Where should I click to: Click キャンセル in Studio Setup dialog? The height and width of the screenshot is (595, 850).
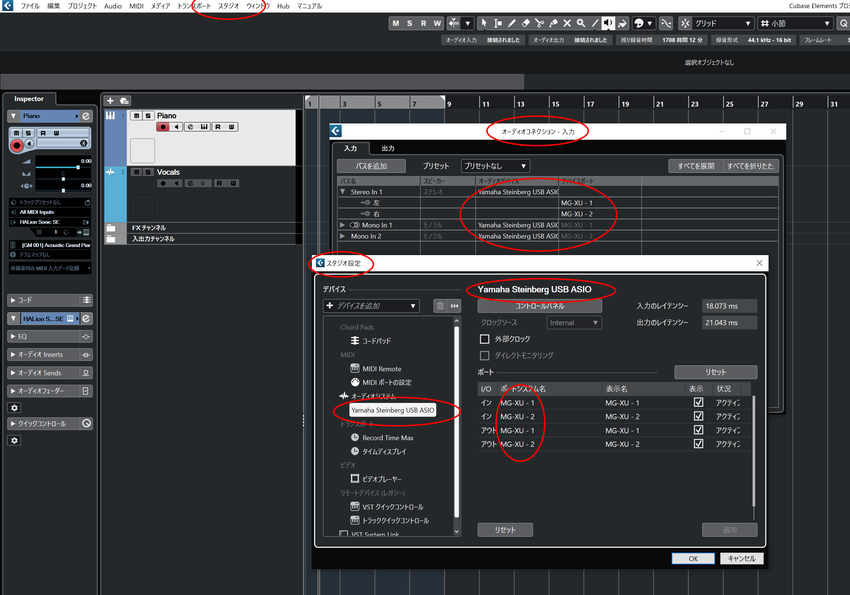tap(742, 559)
